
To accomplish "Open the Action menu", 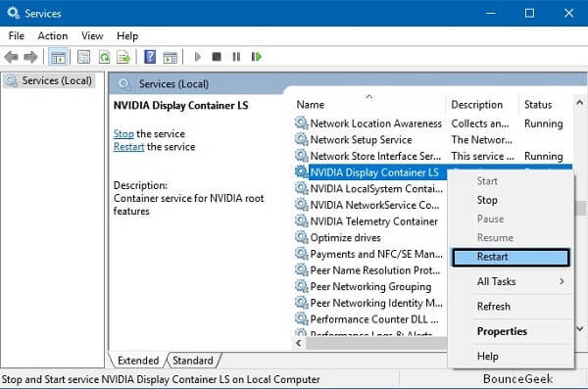I will [53, 36].
